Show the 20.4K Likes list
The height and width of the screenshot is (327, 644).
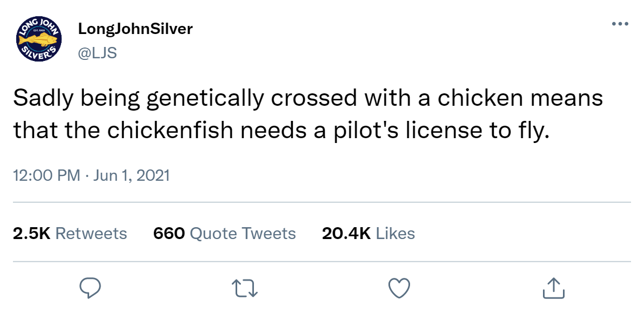tap(368, 234)
